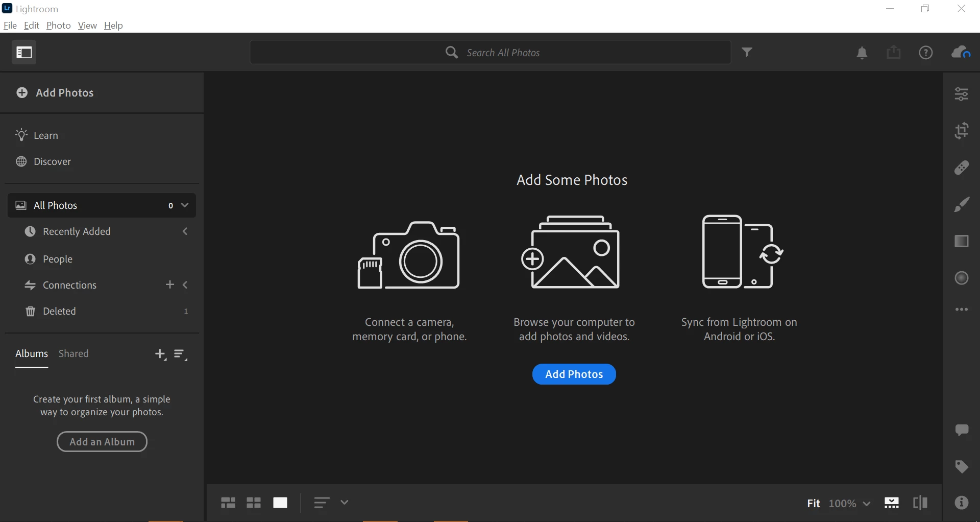Viewport: 980px width, 522px height.
Task: Switch to the Shared tab
Action: pos(73,354)
